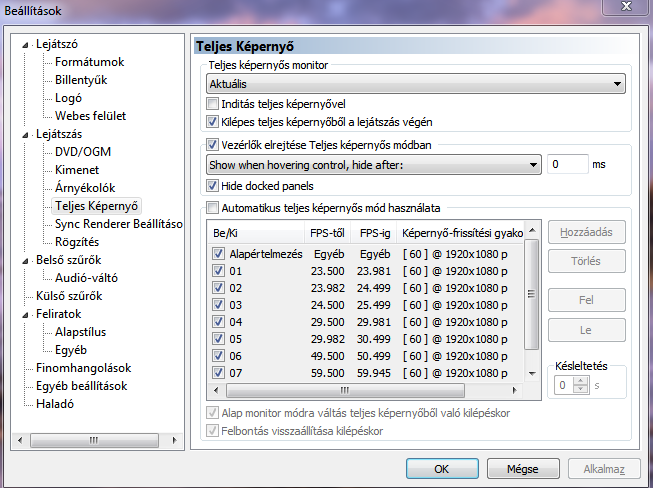Click the FPS-től column header
Screen dimensions: 653x488
pos(327,233)
